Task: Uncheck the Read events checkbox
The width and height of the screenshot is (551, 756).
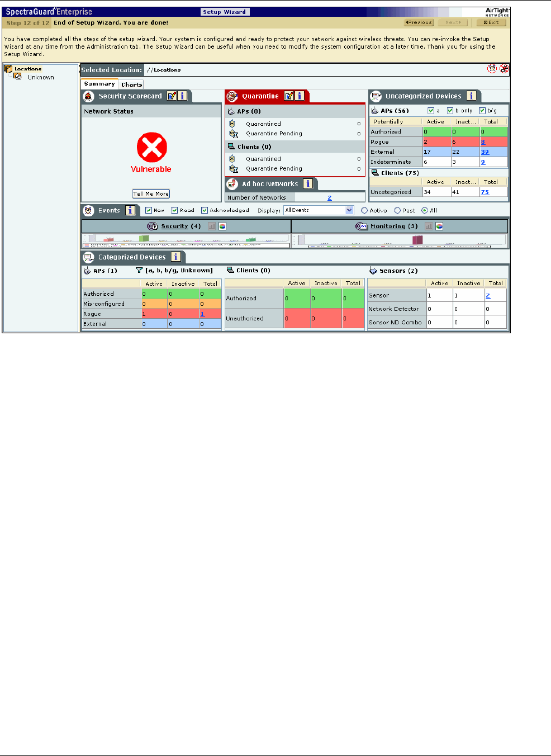Action: [174, 210]
